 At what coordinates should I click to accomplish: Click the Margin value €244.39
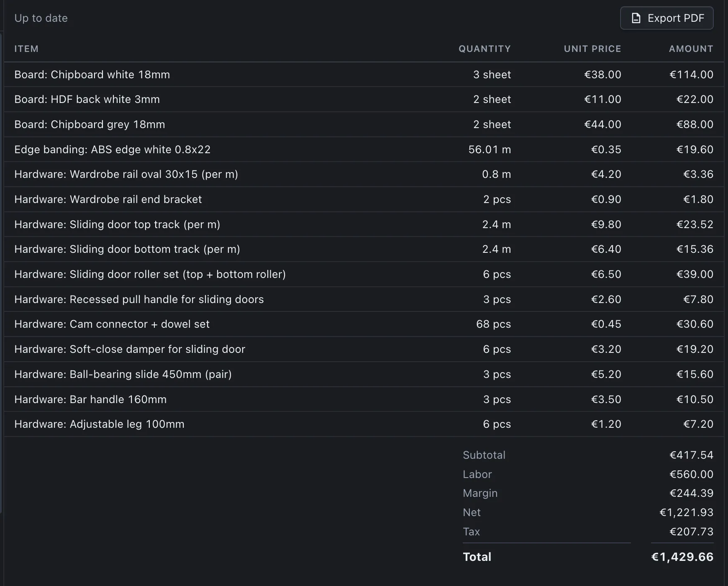point(691,493)
